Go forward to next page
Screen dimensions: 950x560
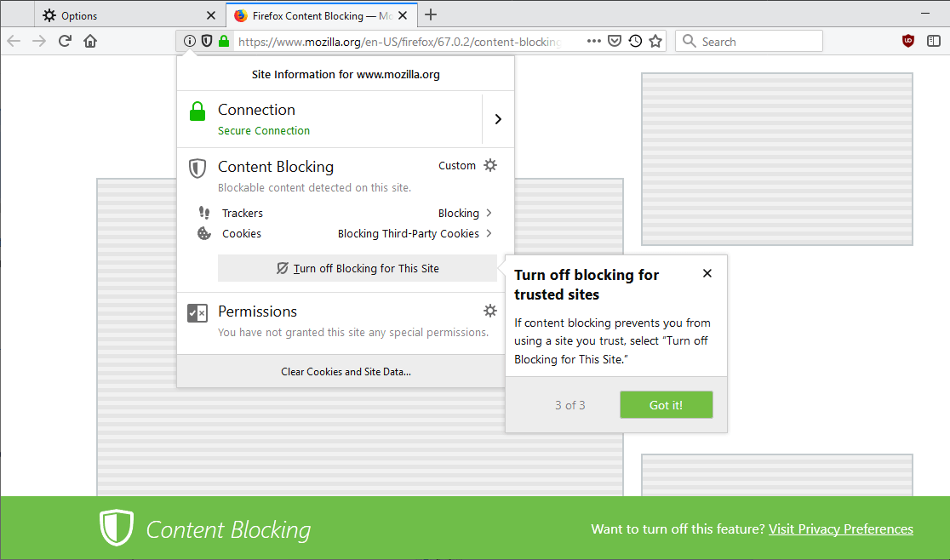(39, 41)
